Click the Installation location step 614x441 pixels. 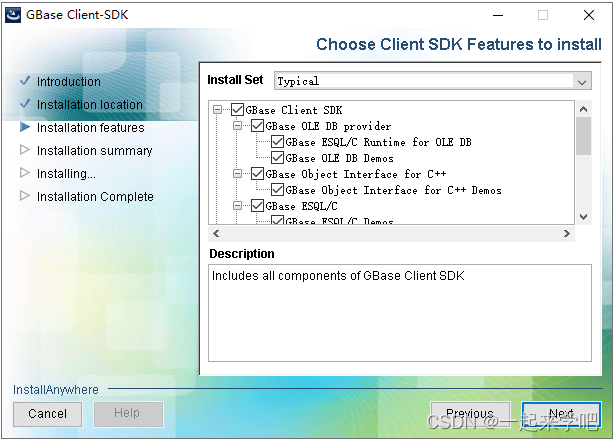click(90, 105)
